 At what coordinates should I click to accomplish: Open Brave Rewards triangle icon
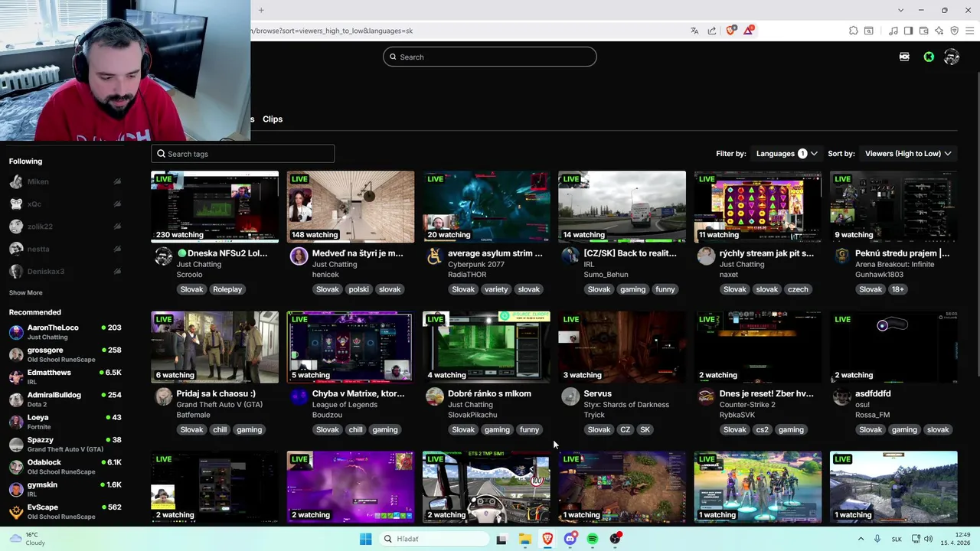pos(749,31)
